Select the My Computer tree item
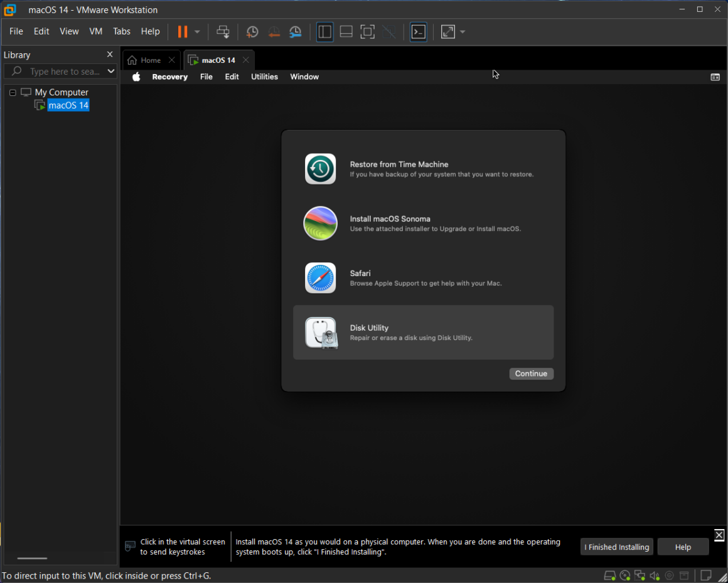The height and width of the screenshot is (583, 728). coord(62,92)
